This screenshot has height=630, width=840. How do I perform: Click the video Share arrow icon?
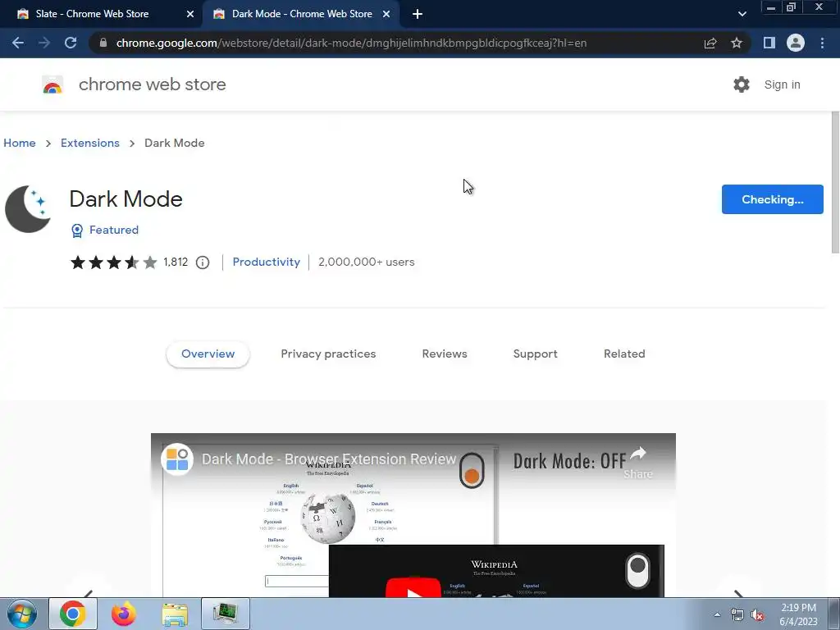(638, 454)
